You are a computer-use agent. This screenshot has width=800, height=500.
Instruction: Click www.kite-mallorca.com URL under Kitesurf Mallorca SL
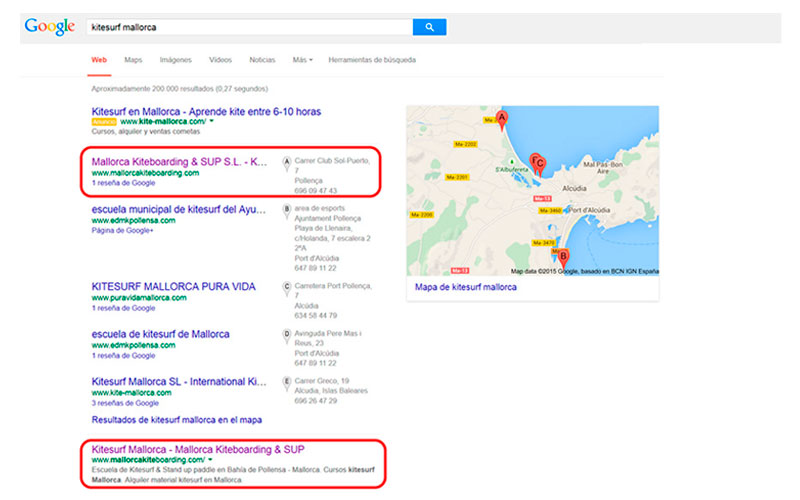point(131,393)
